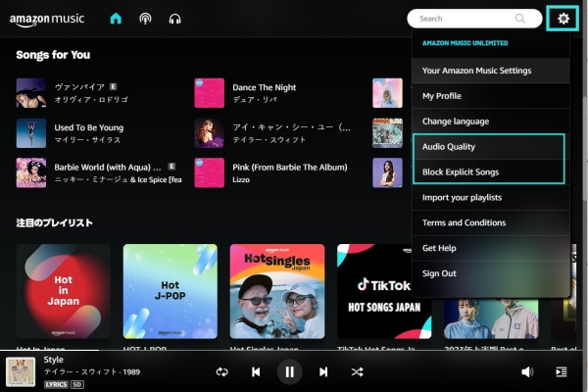Play Barbie World (with Aqua) song
This screenshot has width=588, height=392.
108,168
